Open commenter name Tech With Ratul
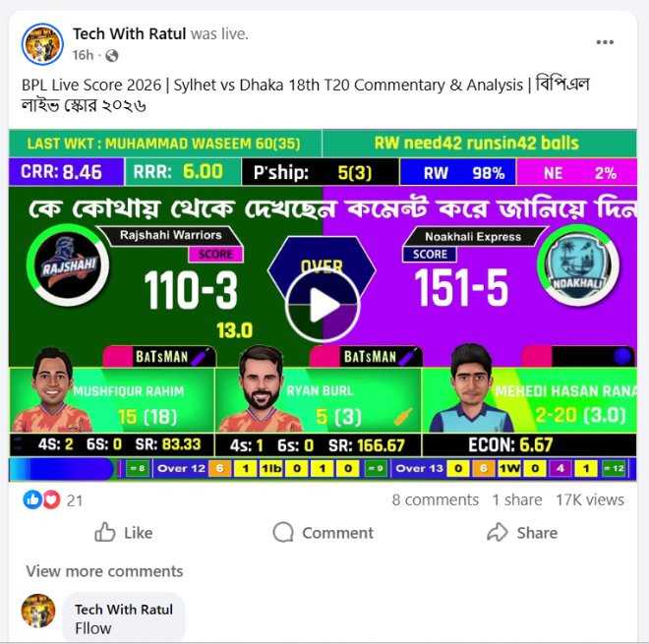This screenshot has width=649, height=644. click(124, 610)
